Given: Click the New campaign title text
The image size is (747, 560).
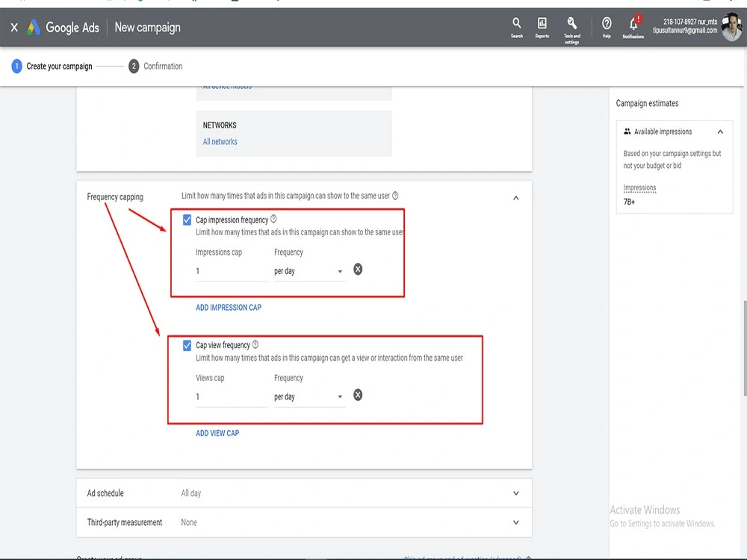Looking at the screenshot, I should click(148, 28).
